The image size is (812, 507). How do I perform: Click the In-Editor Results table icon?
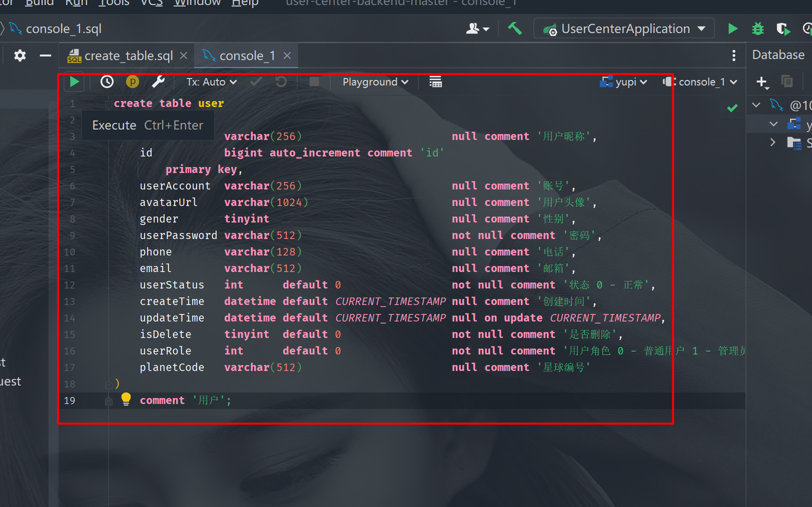[x=435, y=81]
